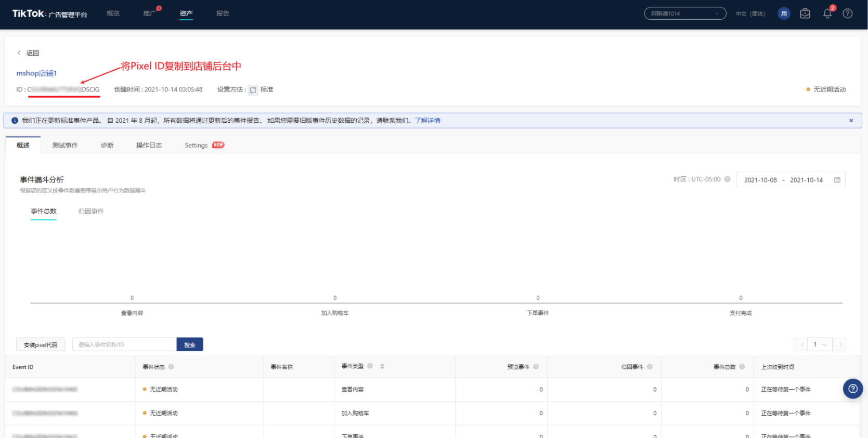
Task: Click the floating help button at right
Action: click(x=852, y=389)
